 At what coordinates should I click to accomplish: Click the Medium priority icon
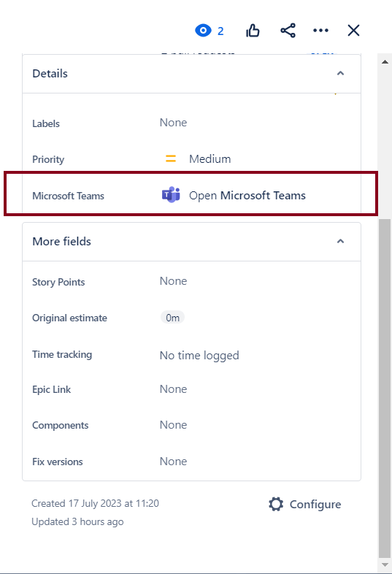click(x=171, y=159)
